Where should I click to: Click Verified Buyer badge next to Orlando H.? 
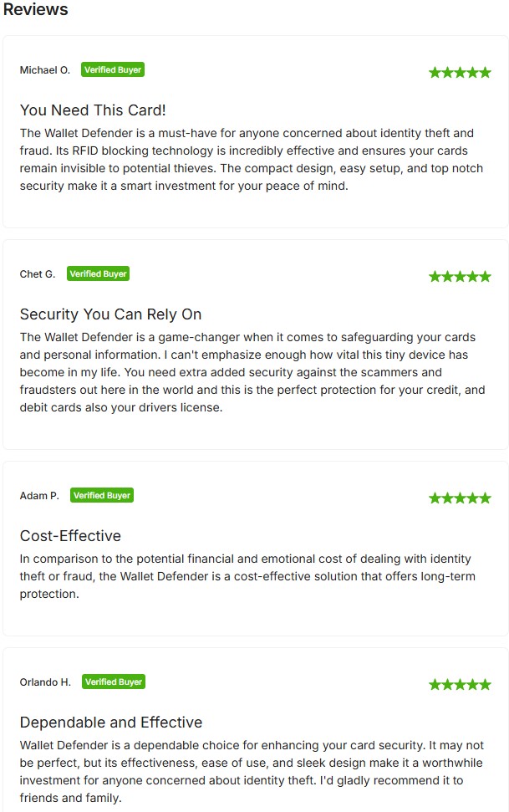[x=114, y=682]
